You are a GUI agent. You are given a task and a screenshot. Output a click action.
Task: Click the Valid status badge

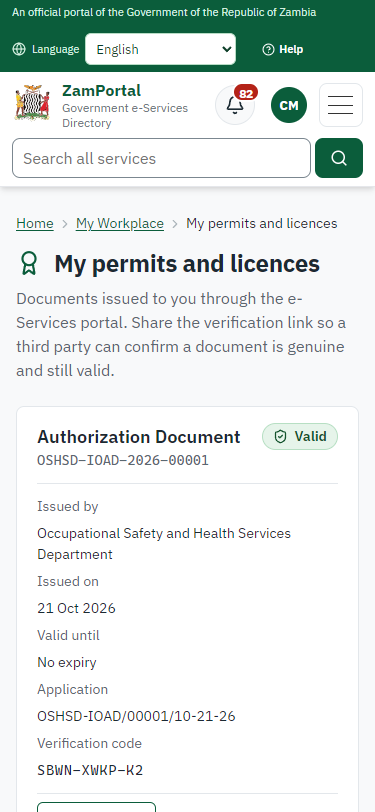coord(300,437)
